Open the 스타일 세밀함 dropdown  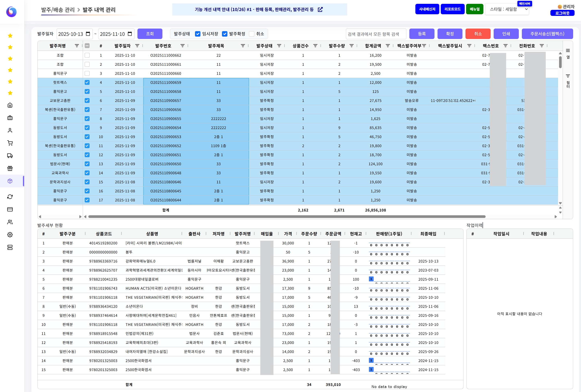(507, 9)
